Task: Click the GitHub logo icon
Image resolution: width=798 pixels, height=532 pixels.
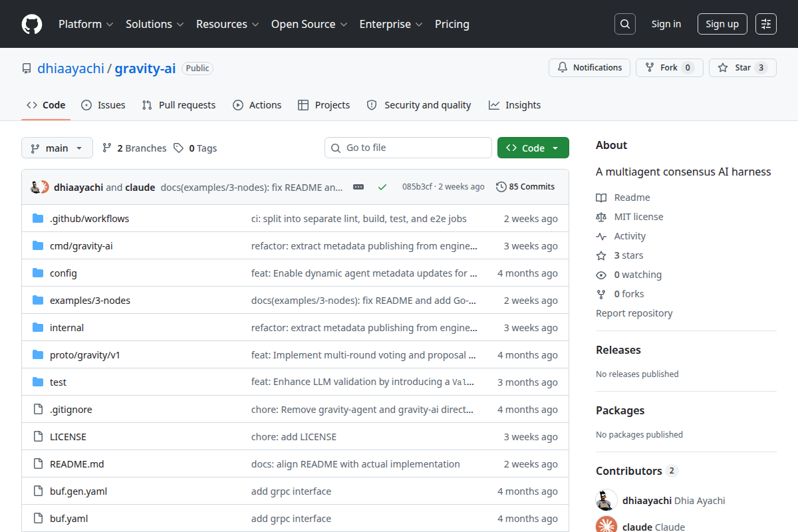Action: pyautogui.click(x=32, y=24)
